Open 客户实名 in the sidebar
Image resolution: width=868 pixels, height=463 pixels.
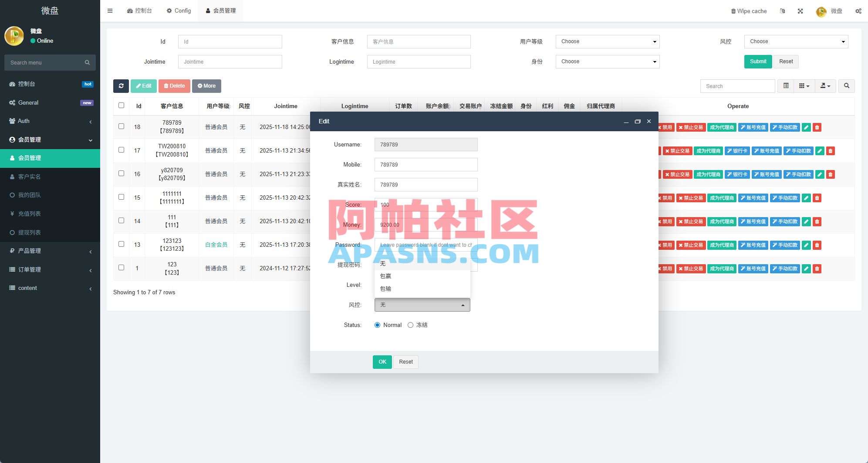[50, 177]
